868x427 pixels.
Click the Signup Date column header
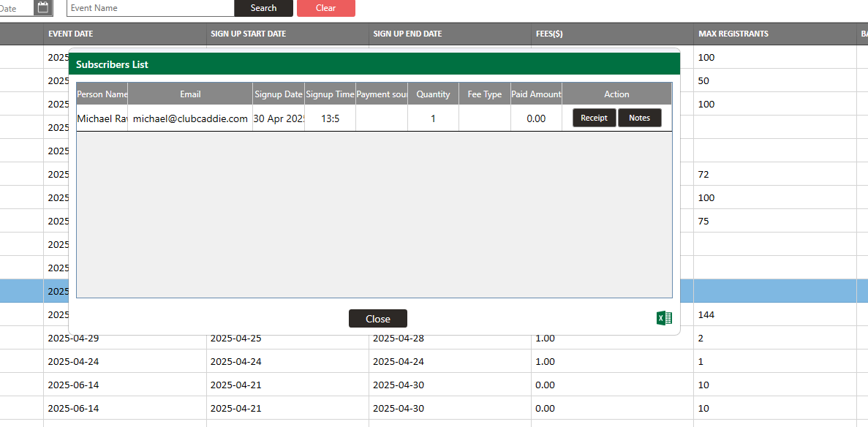278,94
